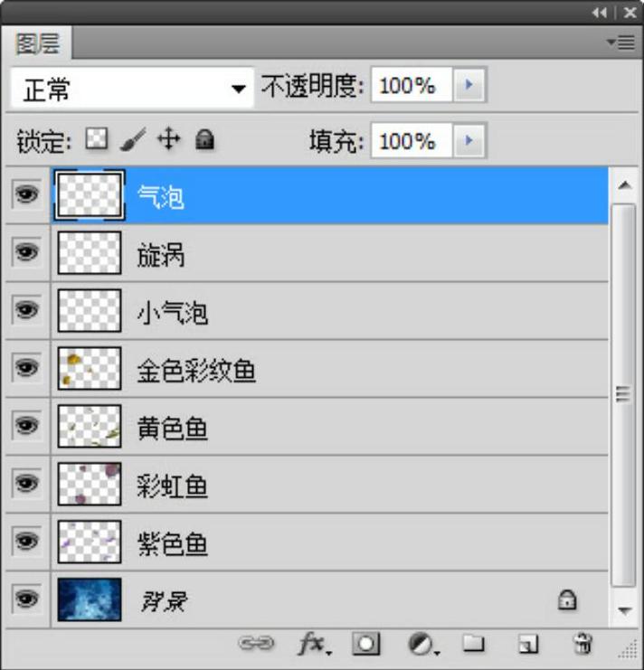The width and height of the screenshot is (644, 670).
Task: Create a new layer group folder
Action: [x=473, y=643]
